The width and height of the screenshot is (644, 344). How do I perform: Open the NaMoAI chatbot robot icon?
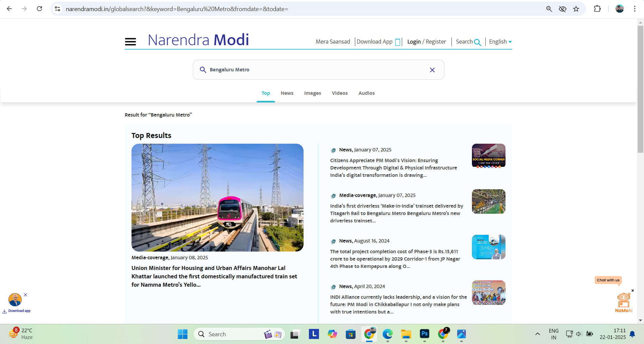[624, 300]
